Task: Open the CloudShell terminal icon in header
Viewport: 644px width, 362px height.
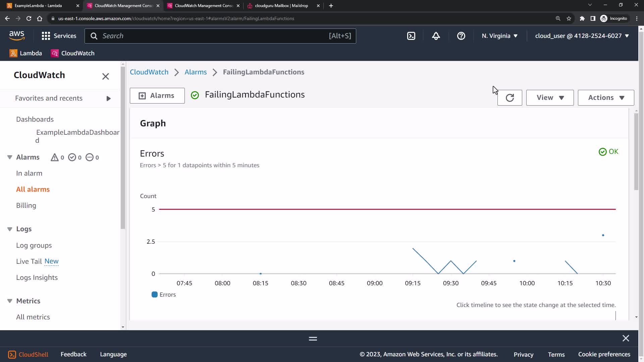Action: (411, 36)
